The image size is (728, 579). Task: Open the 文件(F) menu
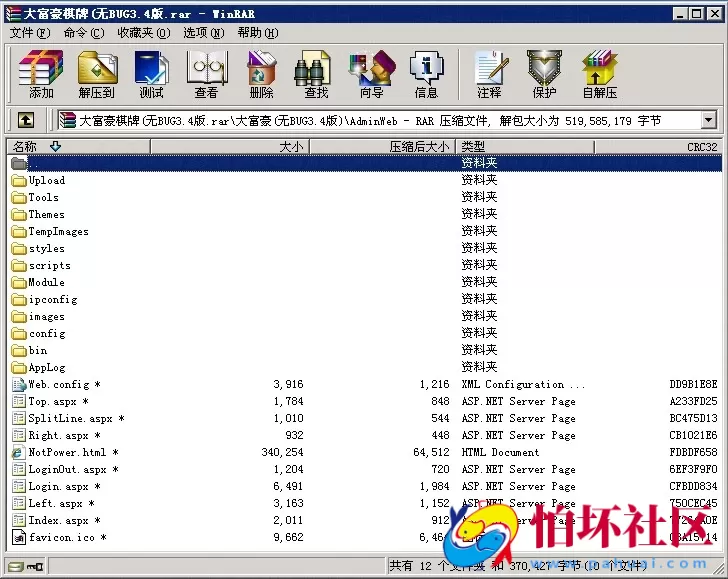[30, 33]
